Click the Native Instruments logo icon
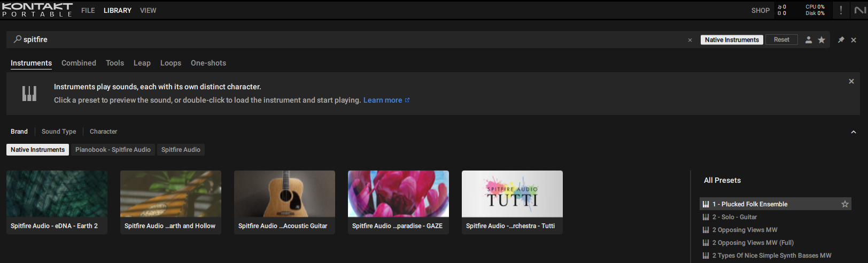The width and height of the screenshot is (868, 263). point(860,10)
